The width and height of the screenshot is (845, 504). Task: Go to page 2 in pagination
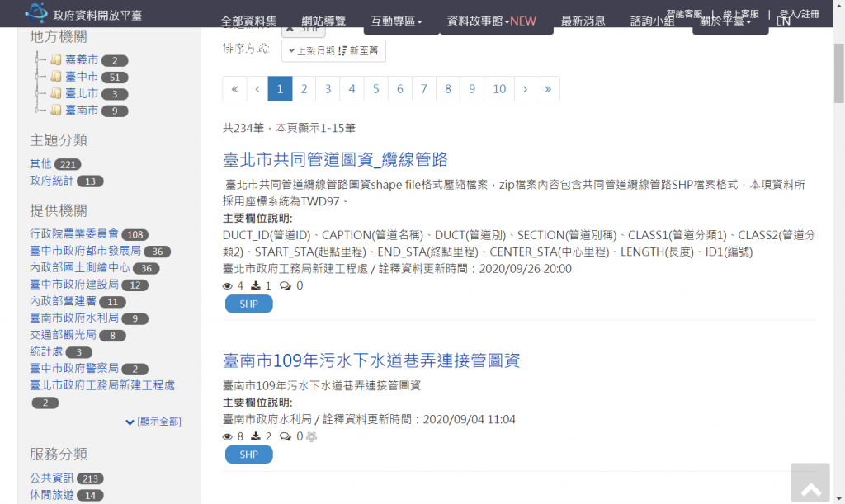pyautogui.click(x=304, y=89)
